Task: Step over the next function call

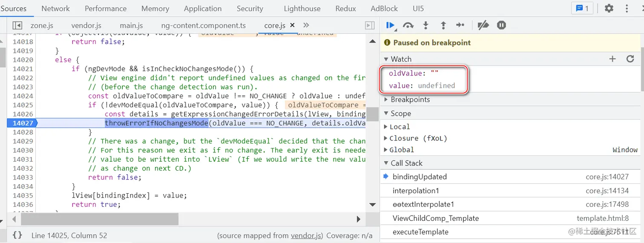Action: click(x=408, y=26)
